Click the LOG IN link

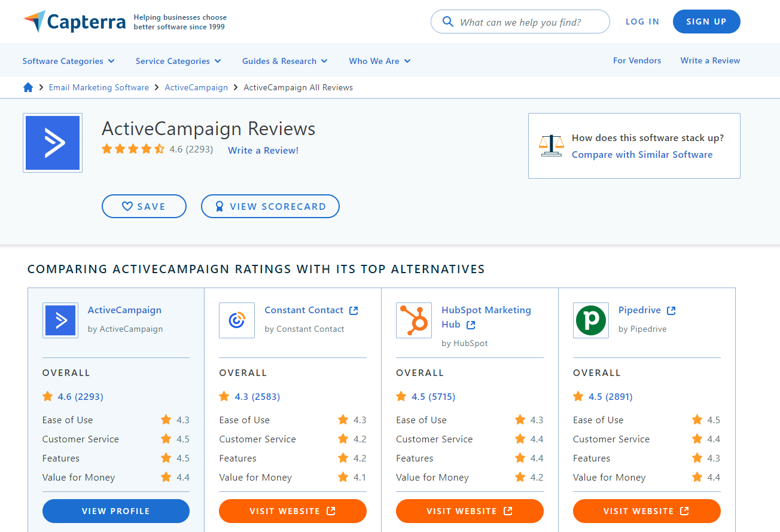pos(642,22)
